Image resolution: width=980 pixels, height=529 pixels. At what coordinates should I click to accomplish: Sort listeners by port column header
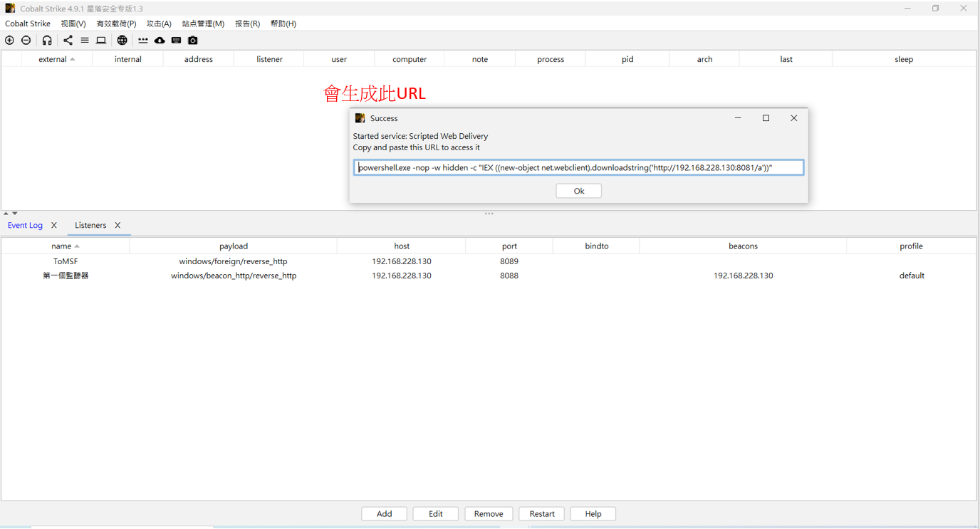coord(509,246)
